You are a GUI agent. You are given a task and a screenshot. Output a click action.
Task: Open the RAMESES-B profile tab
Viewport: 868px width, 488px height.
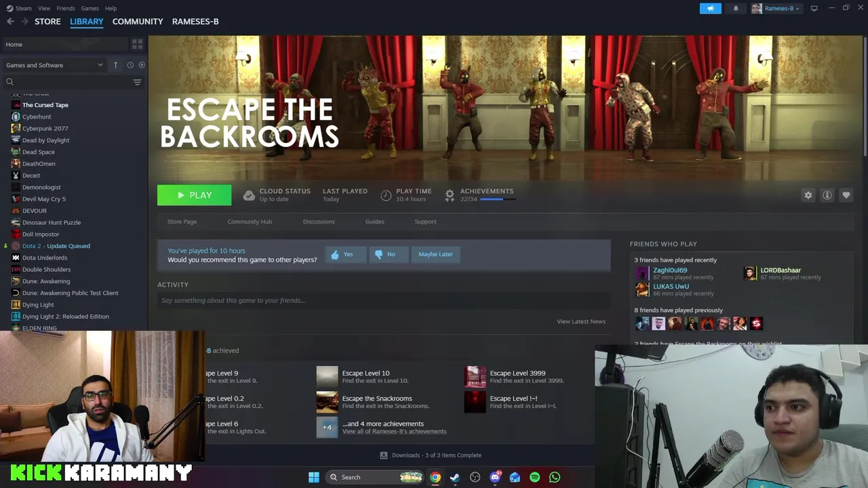pos(195,22)
